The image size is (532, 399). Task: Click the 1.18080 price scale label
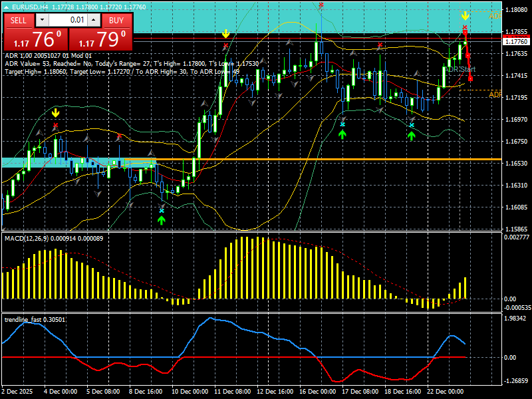point(517,10)
